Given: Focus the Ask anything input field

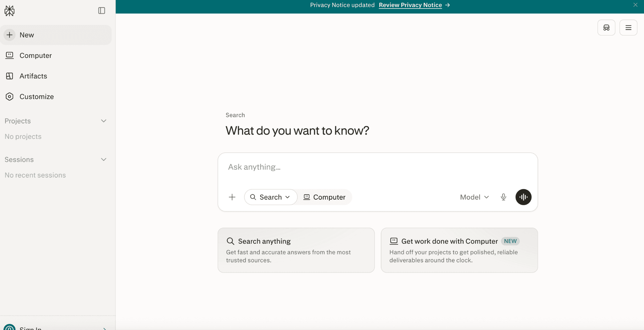Looking at the screenshot, I should tap(377, 167).
